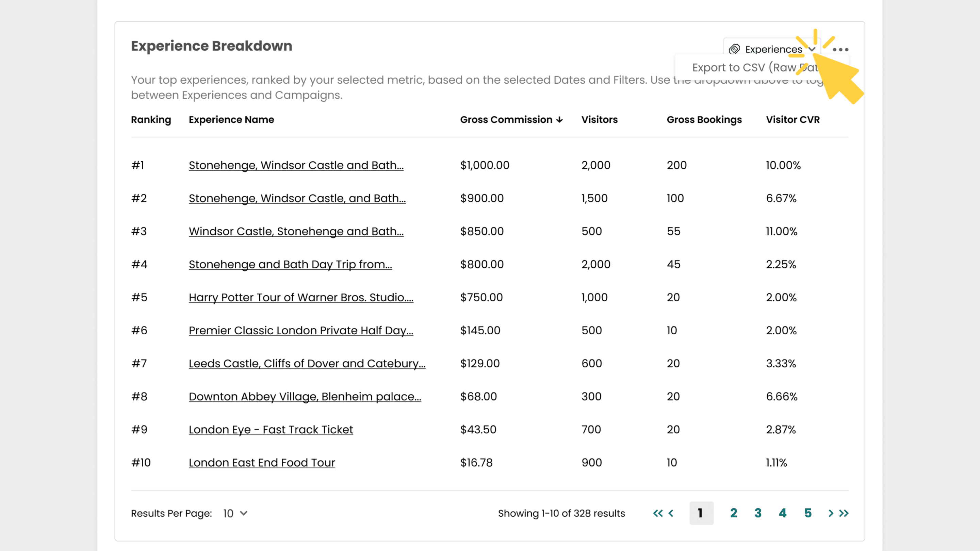Sort by Visitor CVR column header
The width and height of the screenshot is (980, 551).
point(793,120)
